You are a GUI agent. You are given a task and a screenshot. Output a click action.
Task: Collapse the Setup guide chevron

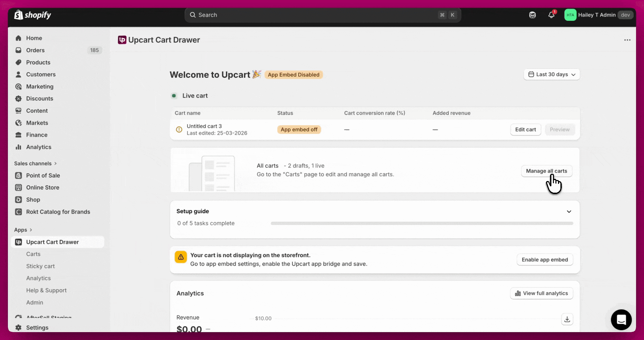click(569, 212)
